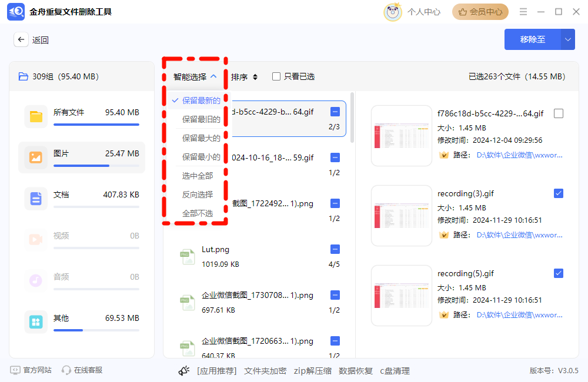Open the 会员中心 button
The image size is (588, 382).
tap(480, 12)
